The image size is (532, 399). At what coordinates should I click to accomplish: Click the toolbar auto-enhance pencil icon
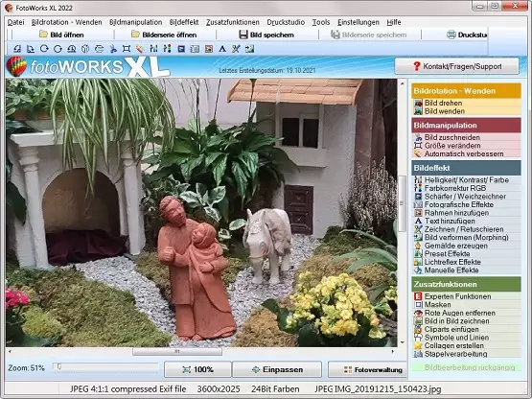click(140, 49)
